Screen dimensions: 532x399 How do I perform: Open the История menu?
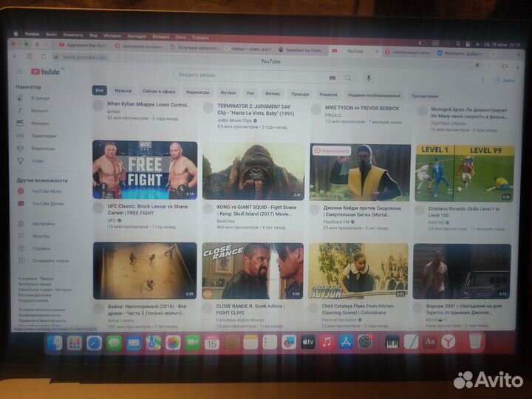pos(112,35)
